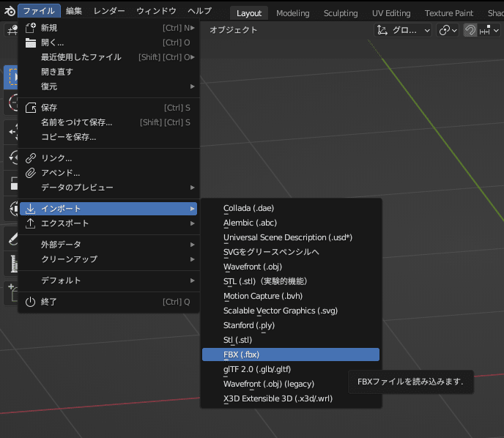Viewport: 504px width, 438px height.
Task: Click the new file icon beside 新規
Action: click(31, 28)
